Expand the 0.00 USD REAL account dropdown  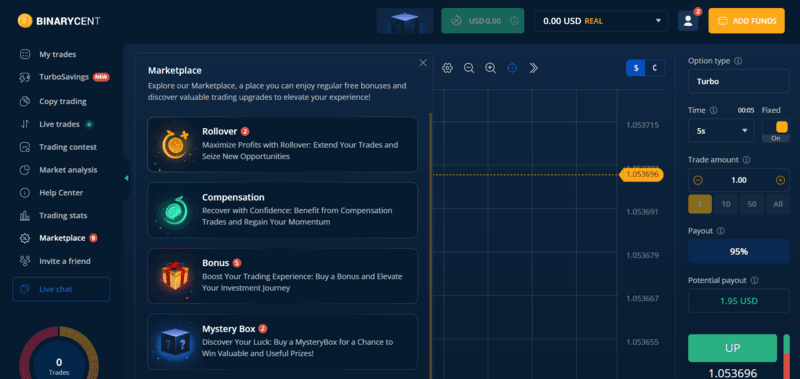(601, 21)
